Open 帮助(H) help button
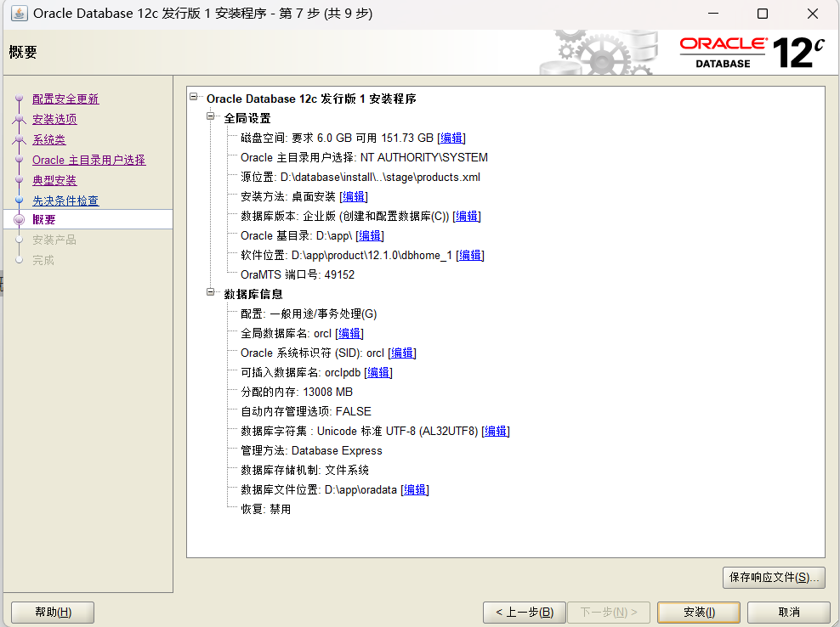The width and height of the screenshot is (840, 627). (x=53, y=612)
